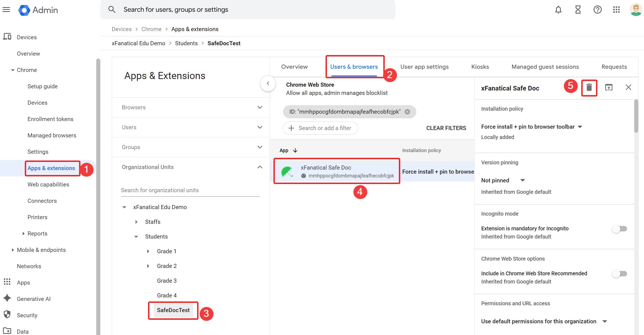The width and height of the screenshot is (644, 335).
Task: Open the Devices breadcrumb link
Action: [x=122, y=29]
